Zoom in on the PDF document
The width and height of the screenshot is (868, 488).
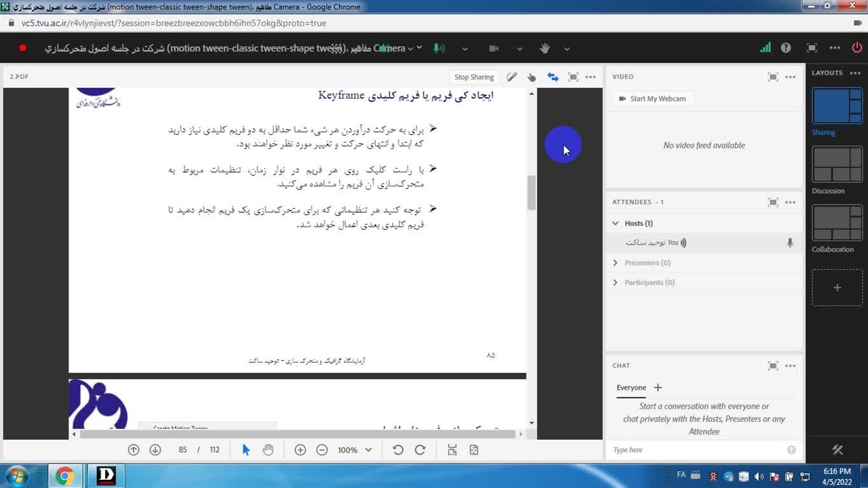point(300,450)
